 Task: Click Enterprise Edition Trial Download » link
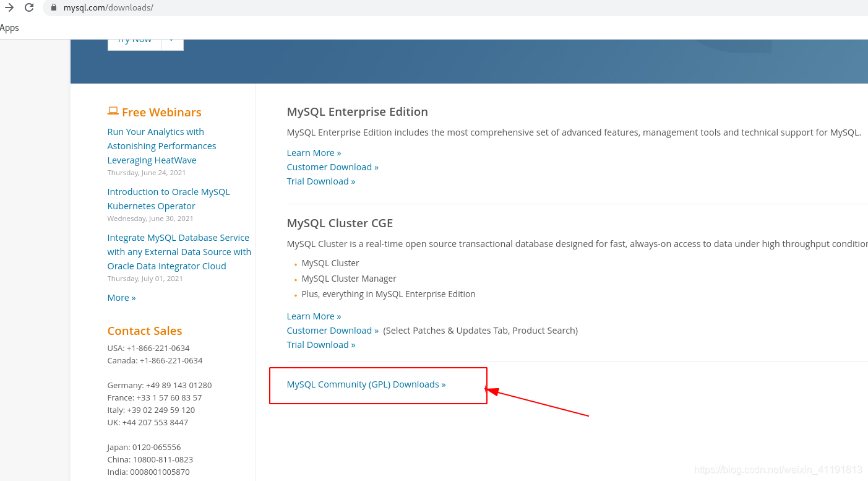(321, 181)
